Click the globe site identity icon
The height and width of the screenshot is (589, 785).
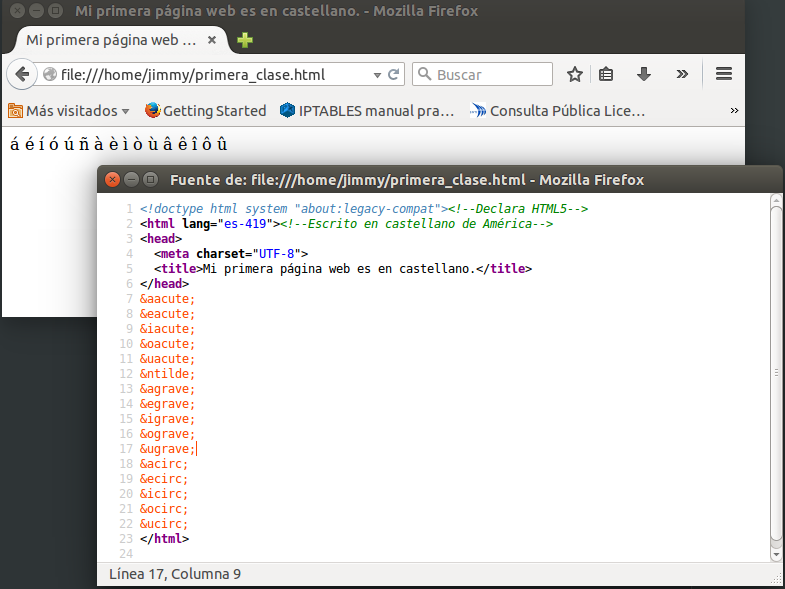point(50,74)
